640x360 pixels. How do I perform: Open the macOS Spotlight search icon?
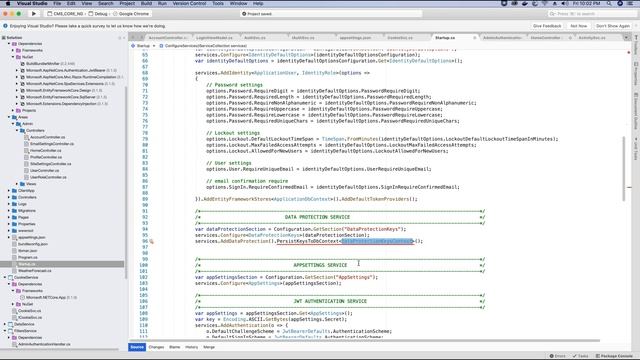(x=609, y=3)
